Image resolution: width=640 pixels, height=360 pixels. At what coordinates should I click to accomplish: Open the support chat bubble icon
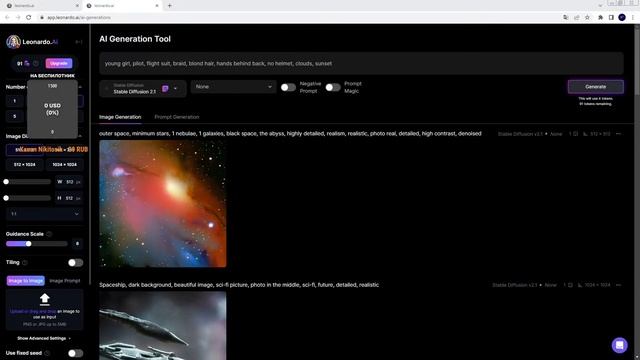[619, 345]
